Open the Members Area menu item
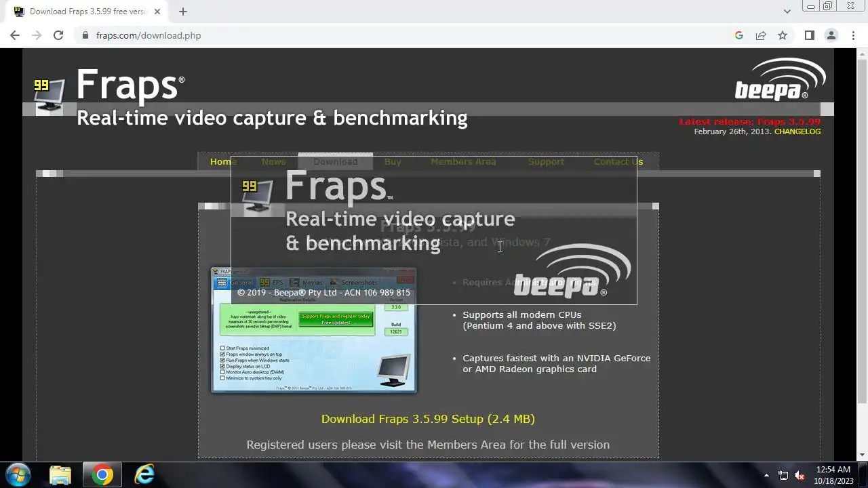The image size is (868, 488). 463,161
